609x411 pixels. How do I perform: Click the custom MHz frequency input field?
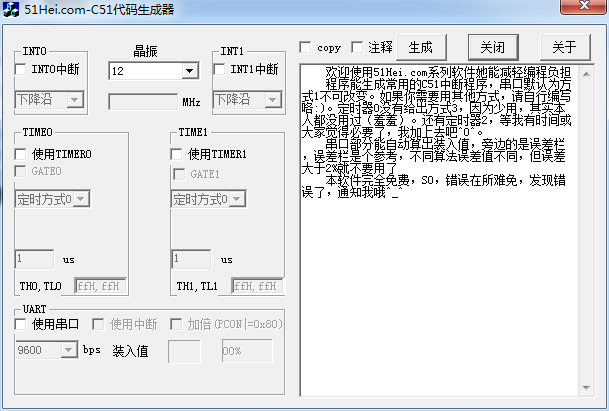(x=143, y=102)
